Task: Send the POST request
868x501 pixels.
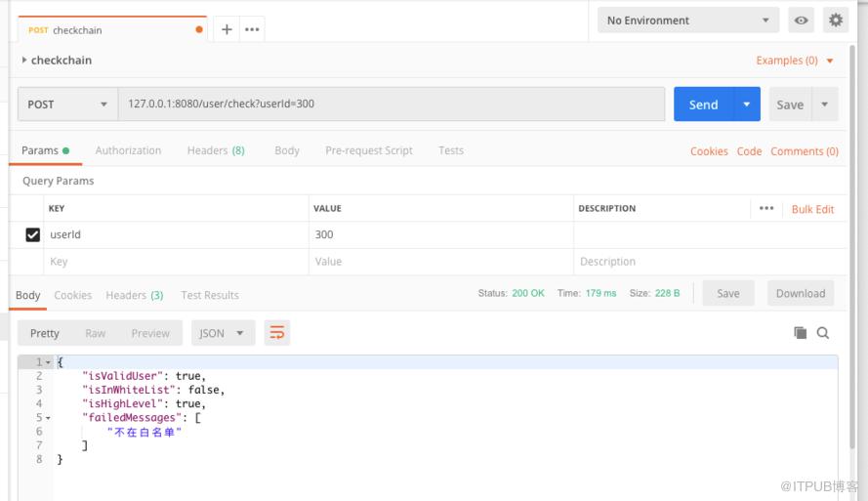Action: point(703,104)
